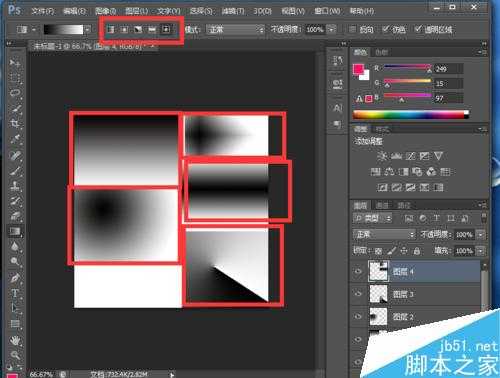Open the gradient mode dropdown
This screenshot has height=378, width=500.
(235, 30)
